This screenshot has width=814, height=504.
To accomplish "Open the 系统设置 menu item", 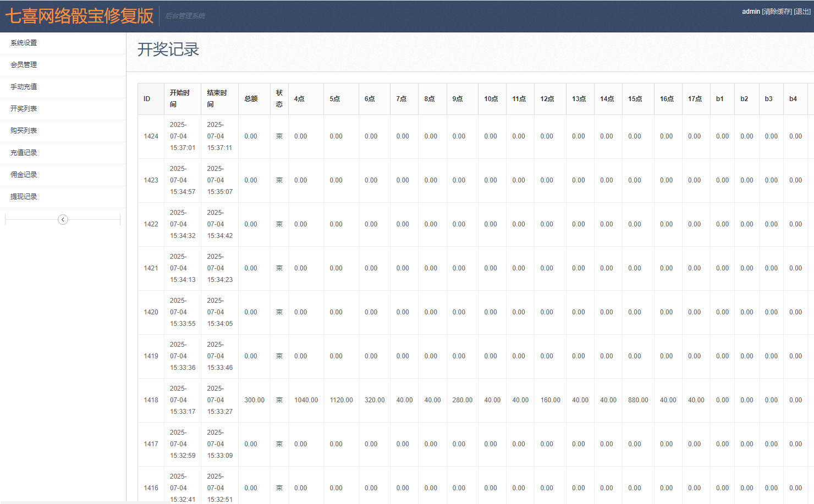I will 23,42.
